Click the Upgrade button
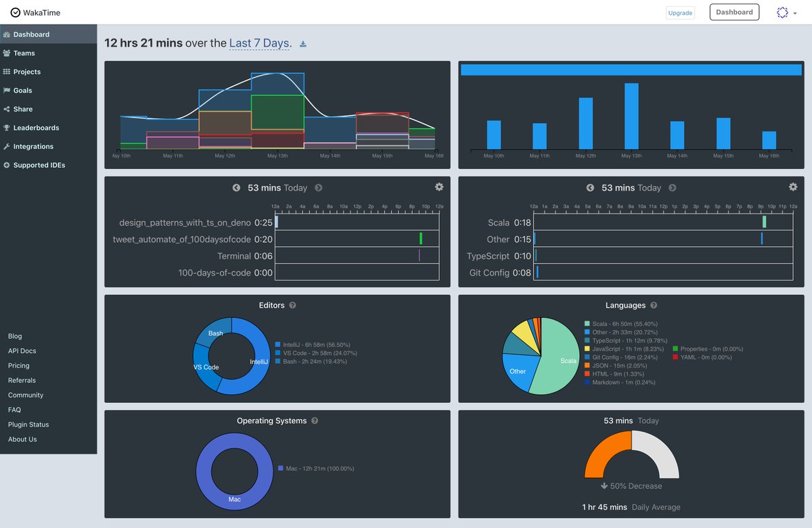 680,13
